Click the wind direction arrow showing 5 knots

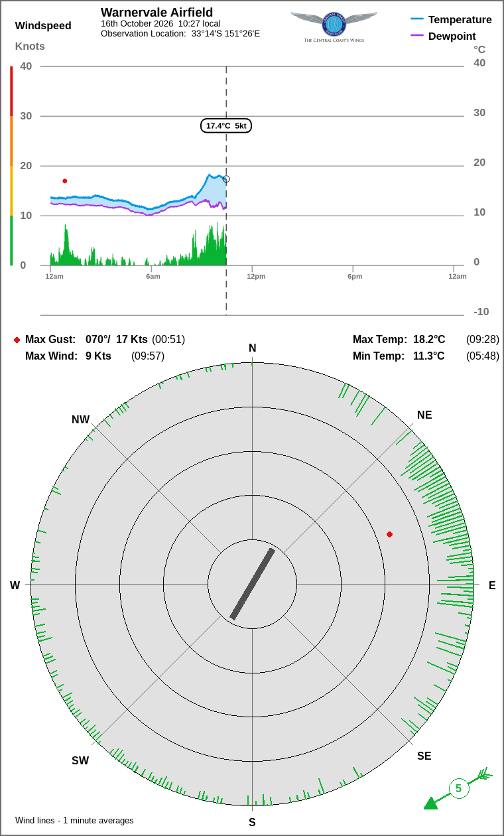tap(458, 789)
